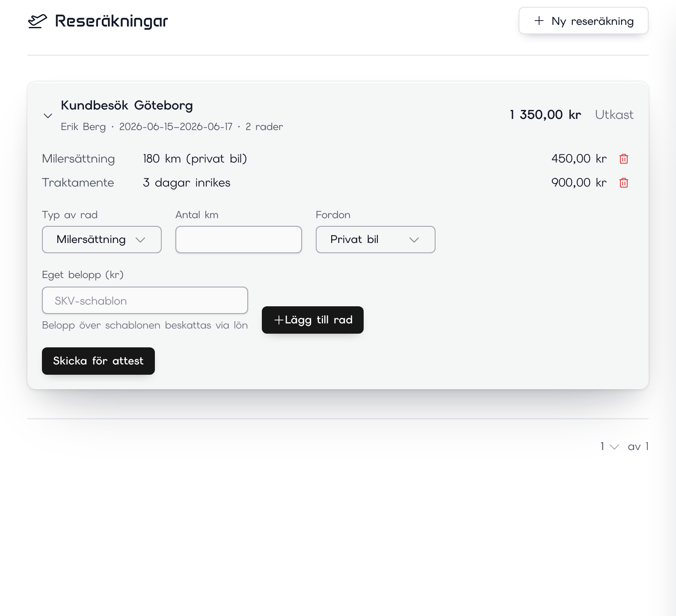Click the Kundbesök Göteborg title

(127, 105)
